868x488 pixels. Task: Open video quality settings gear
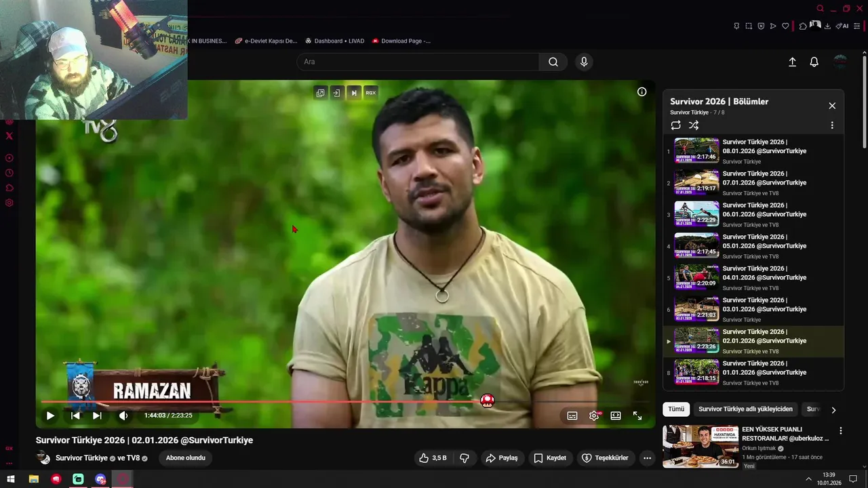coord(594,415)
